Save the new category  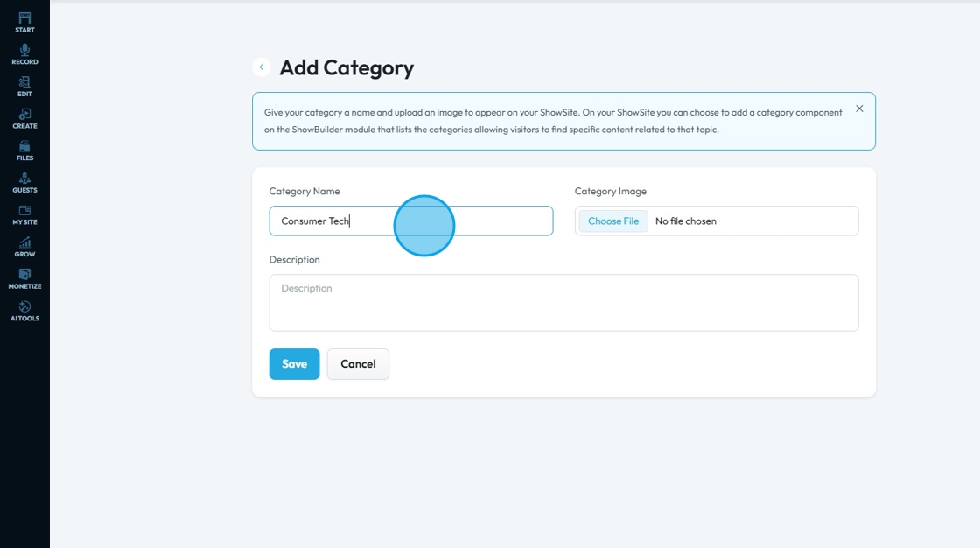(294, 364)
